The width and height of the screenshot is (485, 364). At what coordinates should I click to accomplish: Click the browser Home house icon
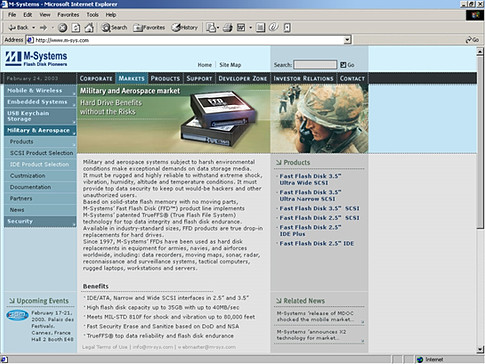[89, 28]
